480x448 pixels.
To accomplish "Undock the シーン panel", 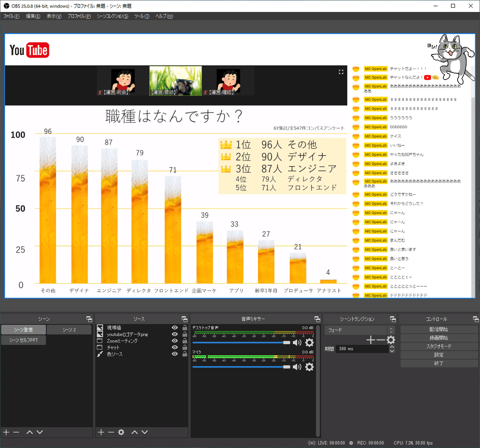I will coord(89,319).
